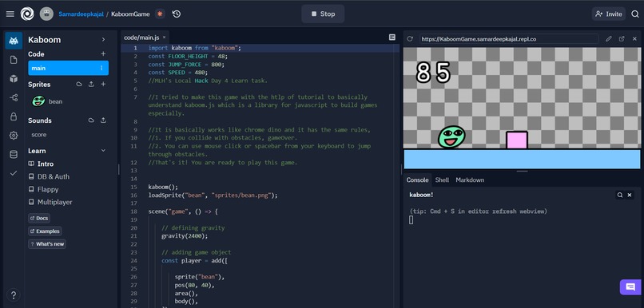Open the Files icon in sidebar
Image resolution: width=644 pixels, height=308 pixels.
point(14,60)
